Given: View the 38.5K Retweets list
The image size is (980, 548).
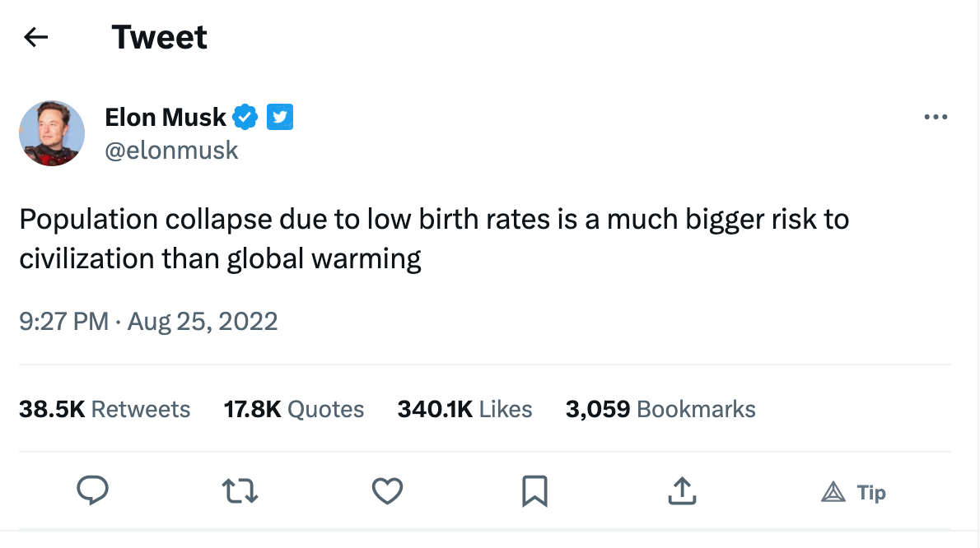Looking at the screenshot, I should (x=105, y=409).
